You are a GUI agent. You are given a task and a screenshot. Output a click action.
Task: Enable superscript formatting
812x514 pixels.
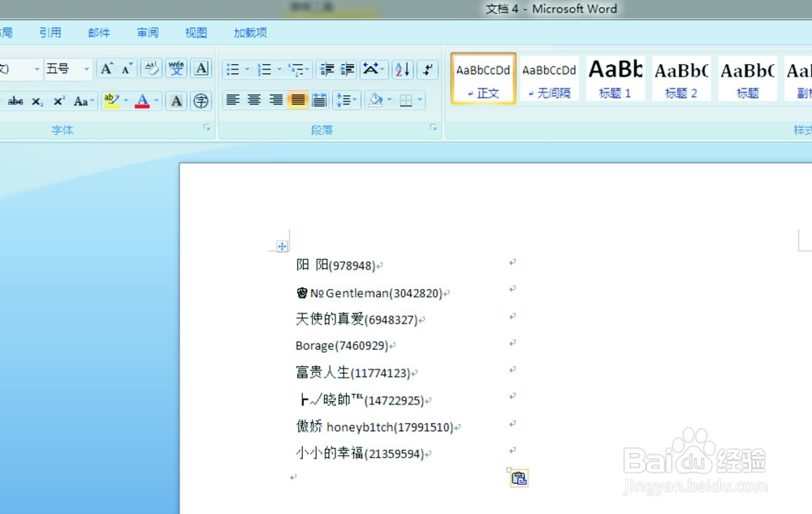coord(58,100)
